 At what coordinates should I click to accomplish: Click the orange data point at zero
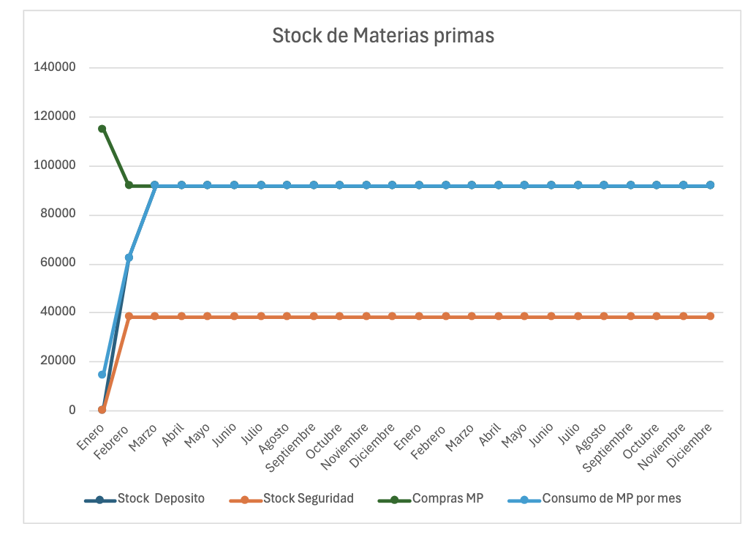(102, 410)
